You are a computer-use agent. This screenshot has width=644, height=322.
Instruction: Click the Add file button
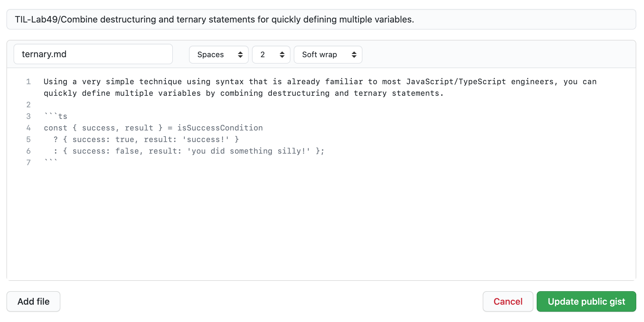[x=33, y=301]
